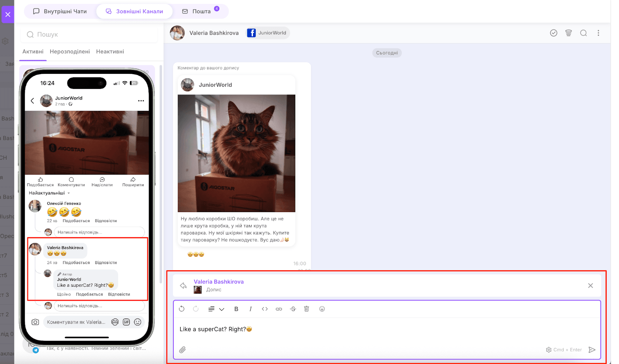
Task: Go back using the phone's back arrow
Action: (32, 101)
